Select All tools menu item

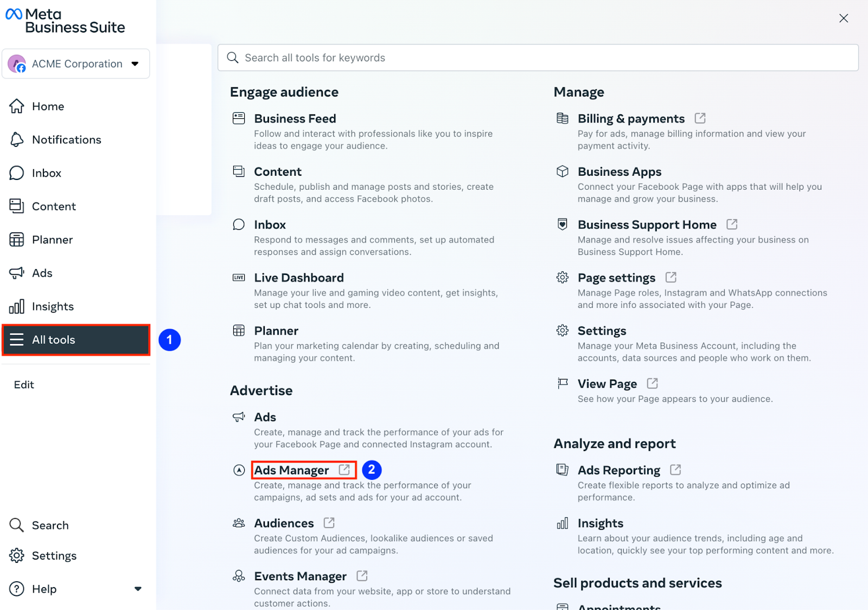[76, 340]
